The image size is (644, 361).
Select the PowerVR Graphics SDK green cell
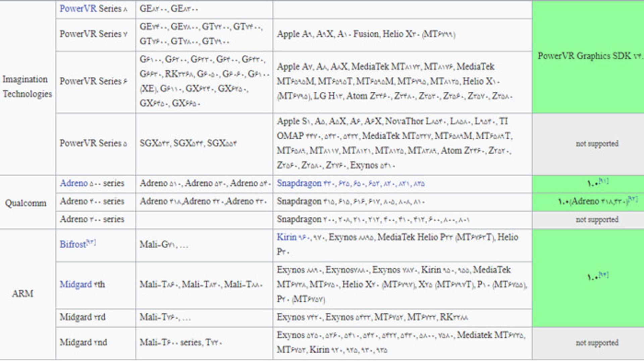(x=588, y=57)
